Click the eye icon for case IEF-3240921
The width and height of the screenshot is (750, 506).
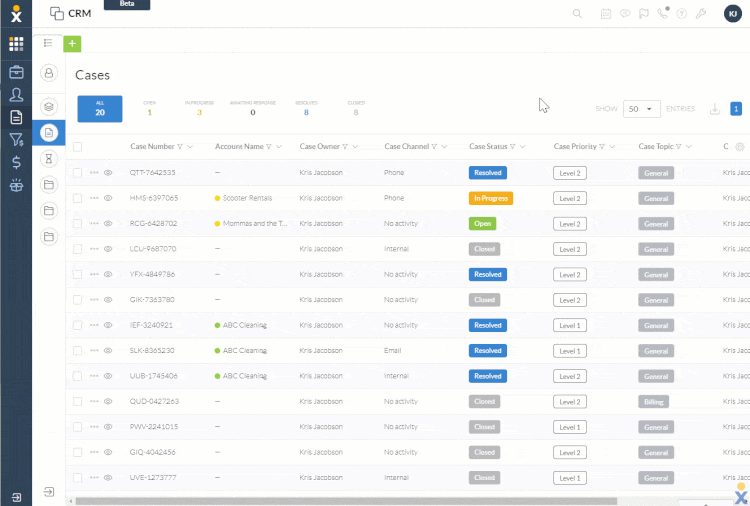(x=108, y=325)
